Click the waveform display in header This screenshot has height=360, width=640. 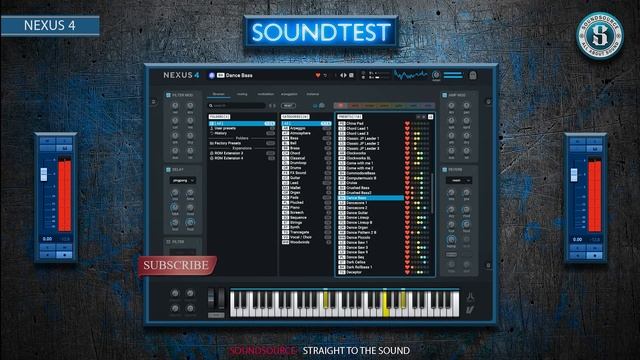(x=411, y=76)
